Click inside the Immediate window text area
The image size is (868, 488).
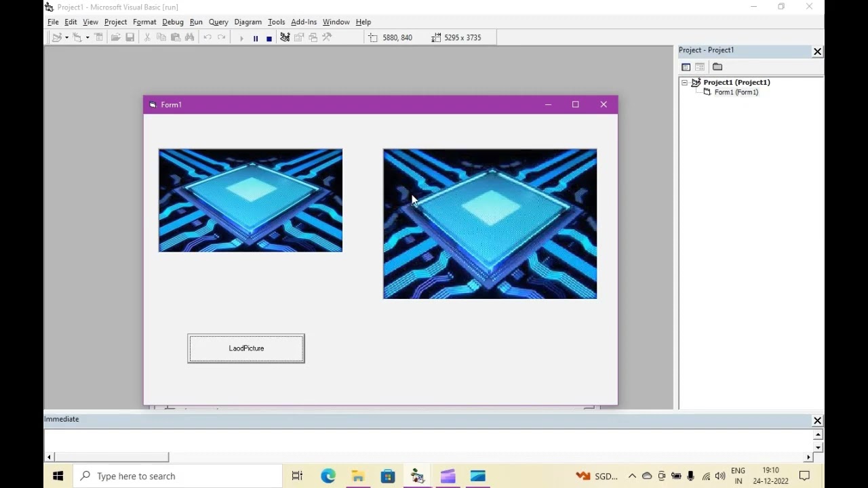[x=429, y=441]
